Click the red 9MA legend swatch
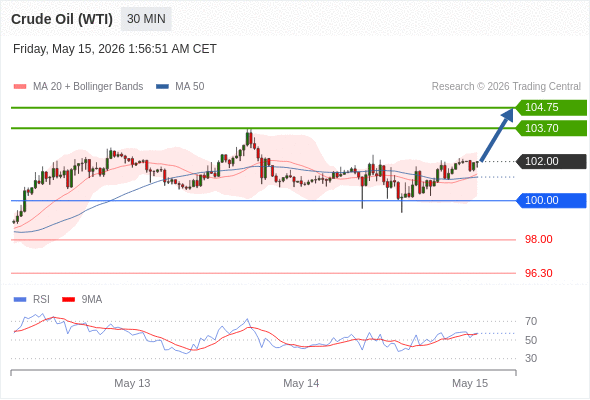 click(x=68, y=300)
